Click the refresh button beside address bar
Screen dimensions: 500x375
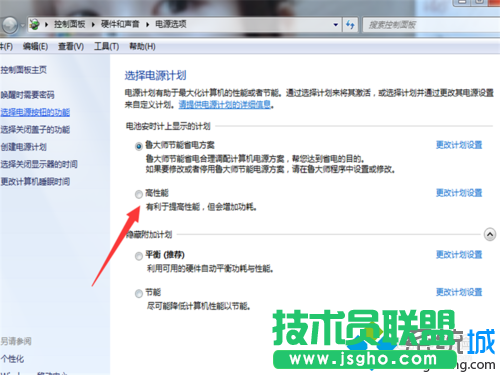point(350,25)
